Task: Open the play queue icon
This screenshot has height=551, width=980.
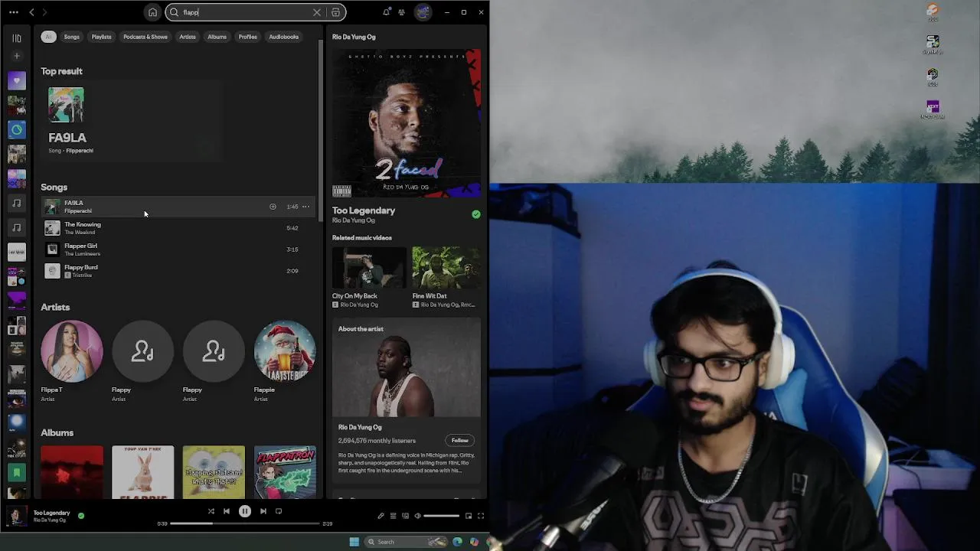Action: [393, 516]
